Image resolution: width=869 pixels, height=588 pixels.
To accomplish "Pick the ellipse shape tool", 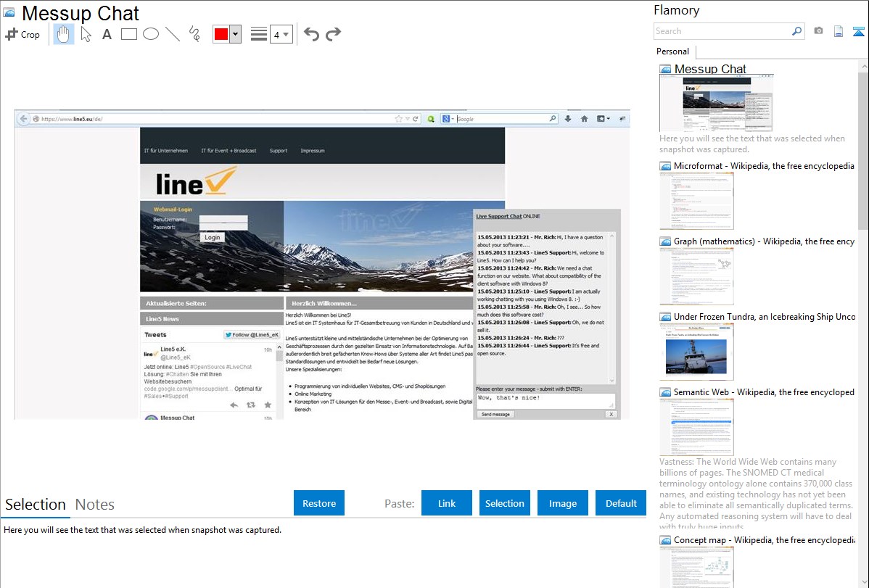I will pos(151,34).
